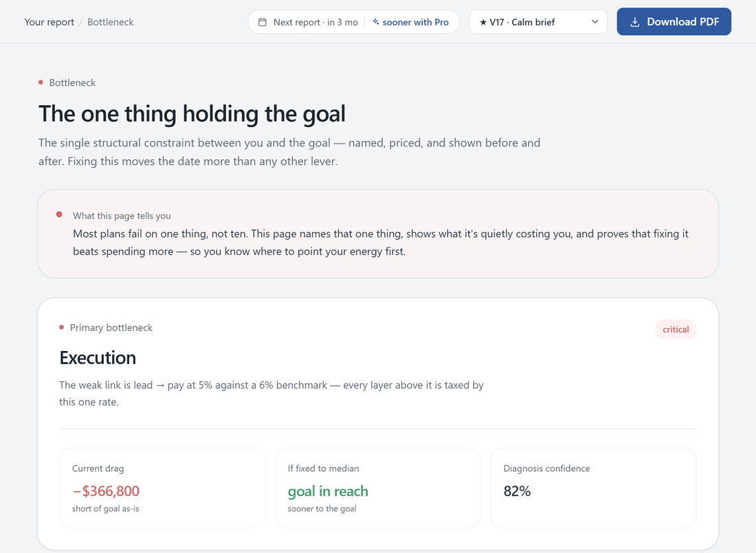Click the critical severity badge

coord(676,329)
